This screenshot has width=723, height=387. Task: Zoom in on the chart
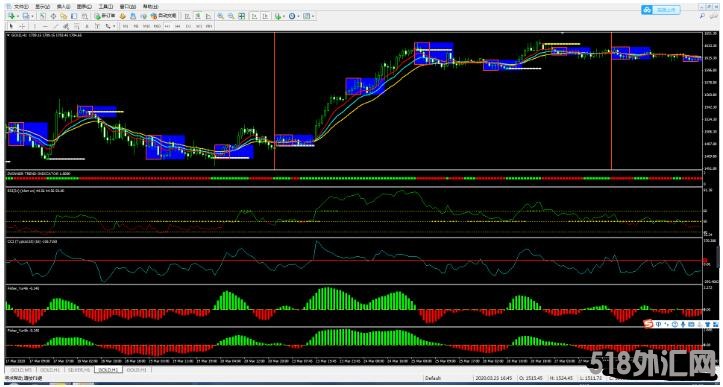pos(220,16)
